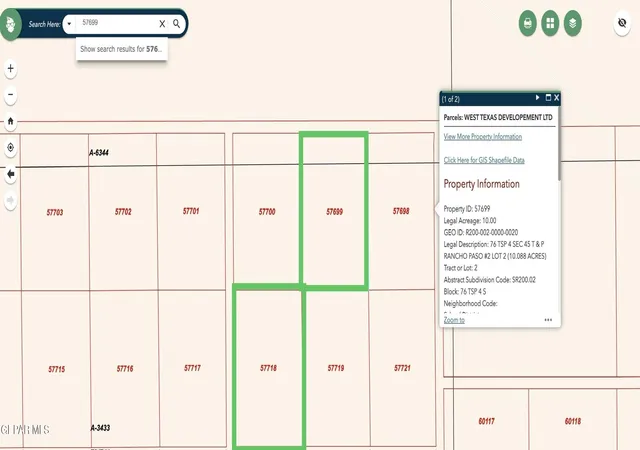This screenshot has width=640, height=450.
Task: Clear the search text with X
Action: click(x=162, y=24)
